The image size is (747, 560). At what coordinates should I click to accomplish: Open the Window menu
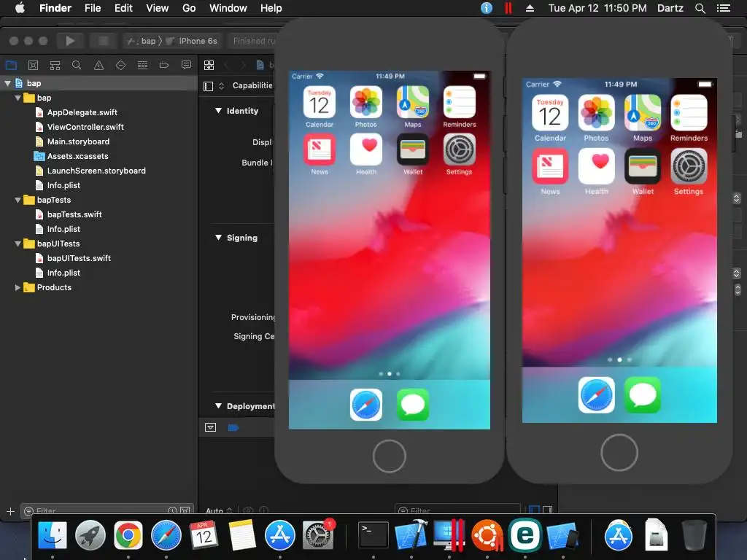point(228,8)
